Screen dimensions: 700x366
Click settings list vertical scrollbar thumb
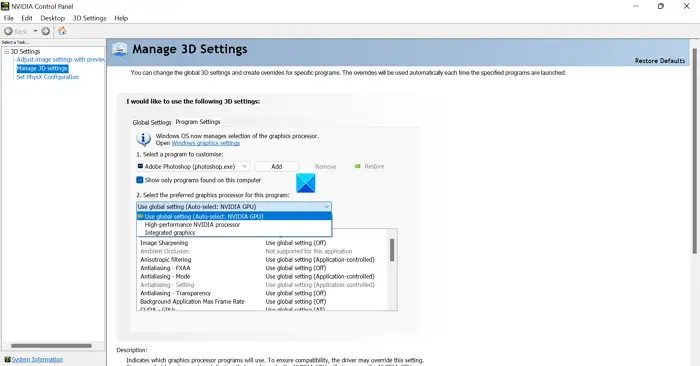392,250
